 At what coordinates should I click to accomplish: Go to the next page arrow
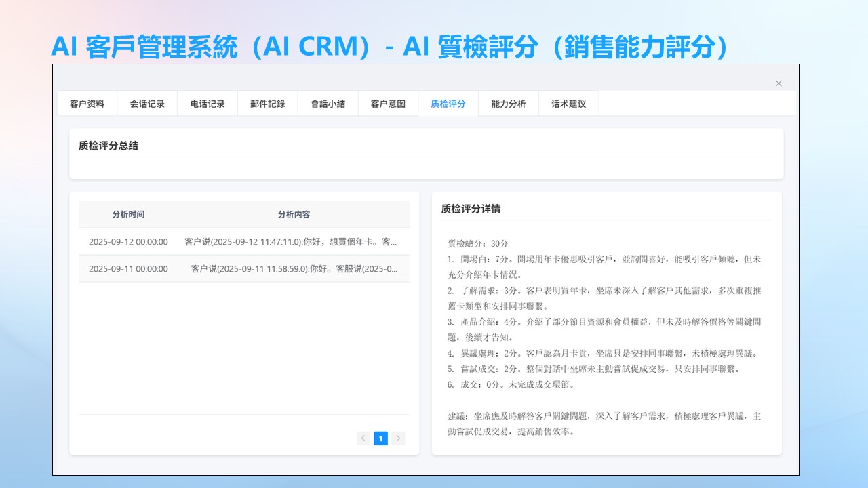398,439
